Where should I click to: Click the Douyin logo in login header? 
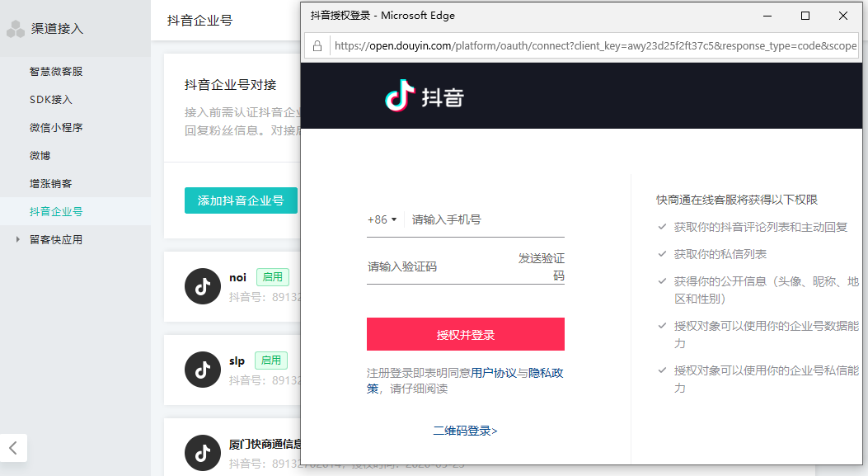[x=425, y=96]
